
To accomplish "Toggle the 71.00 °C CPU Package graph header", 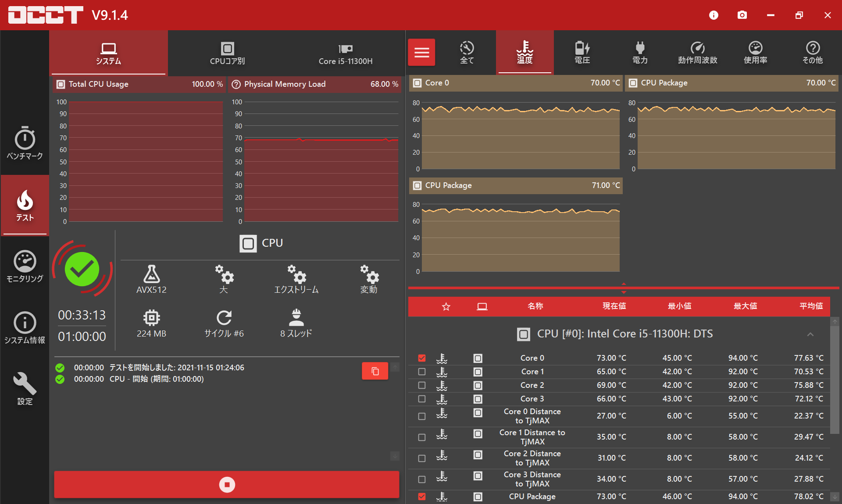I will click(516, 185).
